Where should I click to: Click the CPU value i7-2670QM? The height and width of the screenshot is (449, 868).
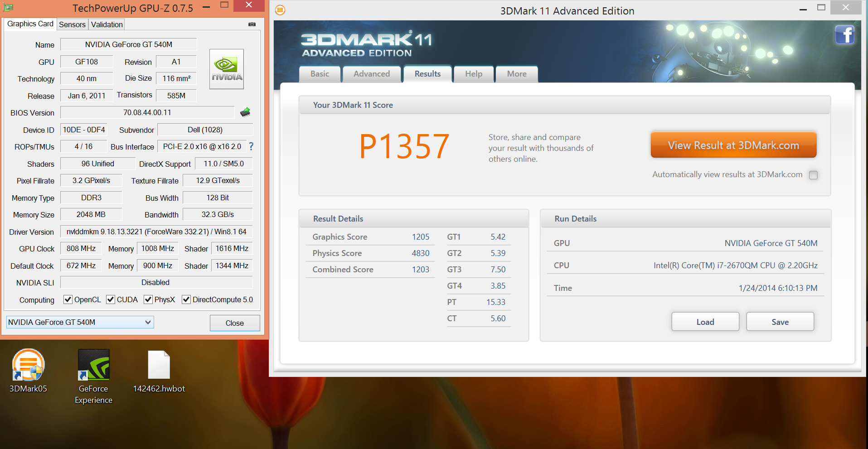(735, 266)
